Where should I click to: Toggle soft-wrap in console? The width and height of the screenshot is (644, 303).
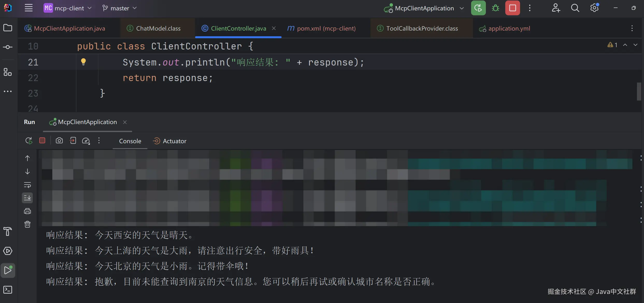click(27, 185)
